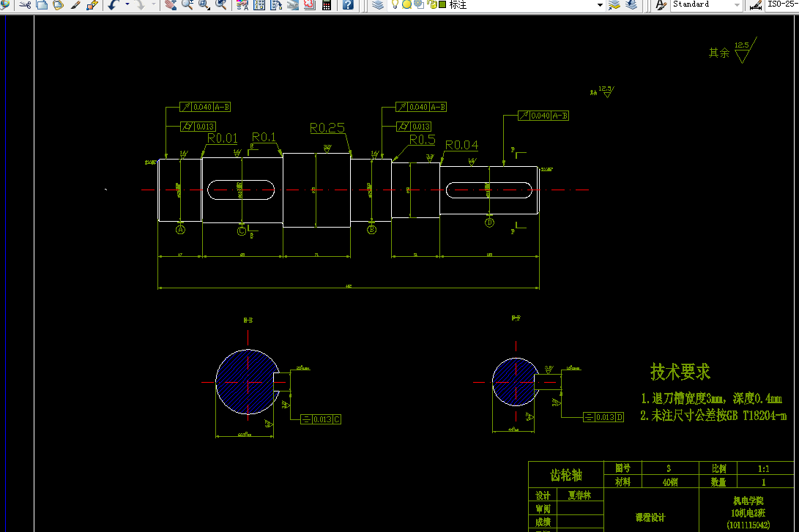Select the note line starting 2.未注尺寸公差

(x=713, y=416)
